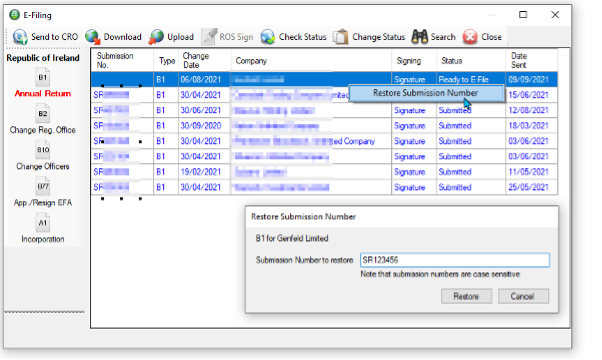
Task: Close the E-Filing window with X
Action: (x=555, y=15)
